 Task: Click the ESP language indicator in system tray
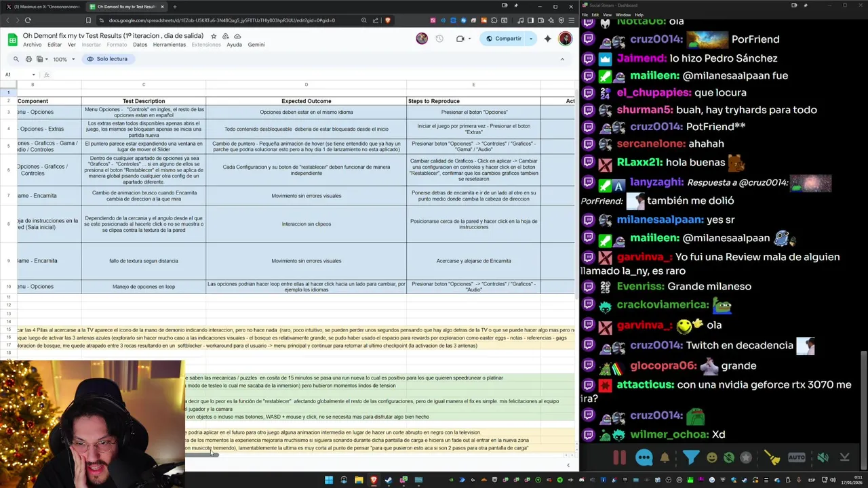coord(812,481)
